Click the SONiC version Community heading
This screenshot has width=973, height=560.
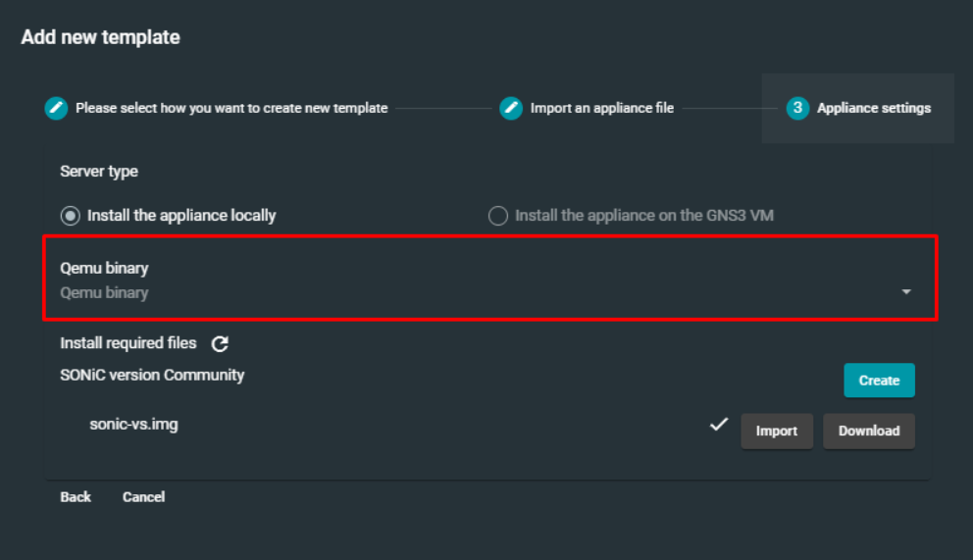pyautogui.click(x=152, y=375)
